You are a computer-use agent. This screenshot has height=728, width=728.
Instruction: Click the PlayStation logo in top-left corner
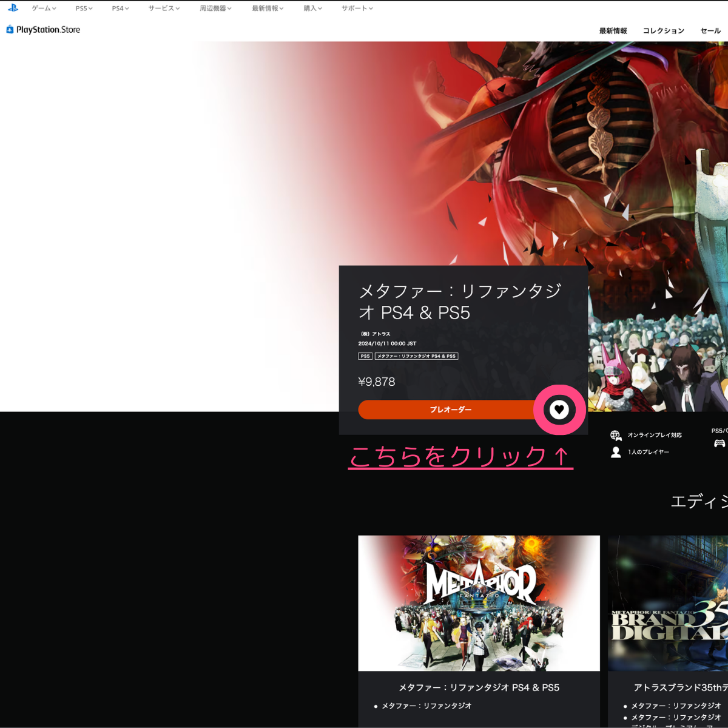point(13,8)
